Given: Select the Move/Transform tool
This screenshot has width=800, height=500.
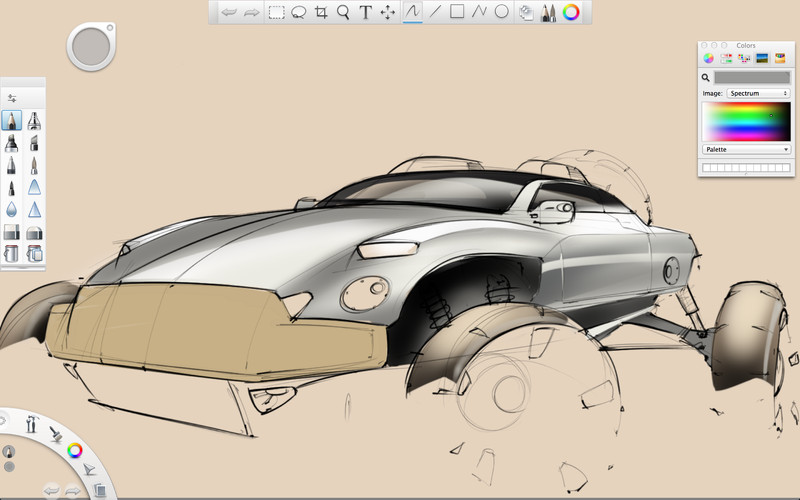Looking at the screenshot, I should coord(388,13).
